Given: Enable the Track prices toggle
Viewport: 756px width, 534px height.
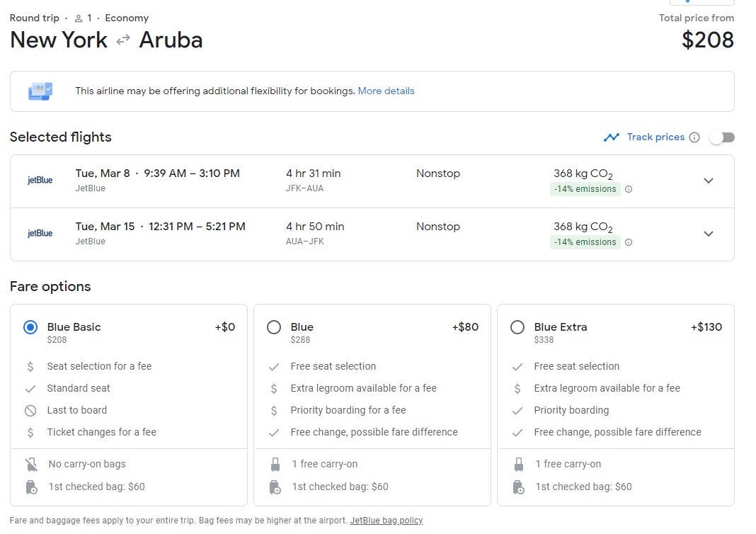Looking at the screenshot, I should tap(722, 137).
